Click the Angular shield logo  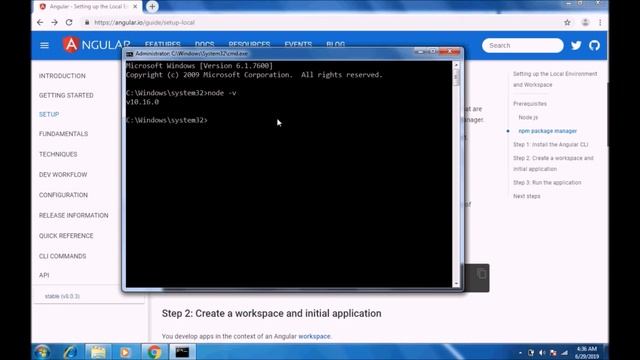[x=71, y=45]
